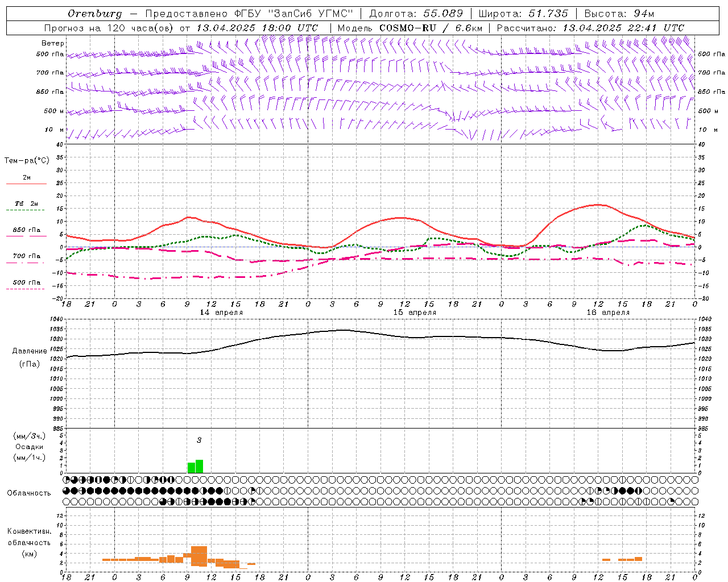The height and width of the screenshot is (582, 728).
Task: Click the Orenburg station title
Action: coord(94,14)
